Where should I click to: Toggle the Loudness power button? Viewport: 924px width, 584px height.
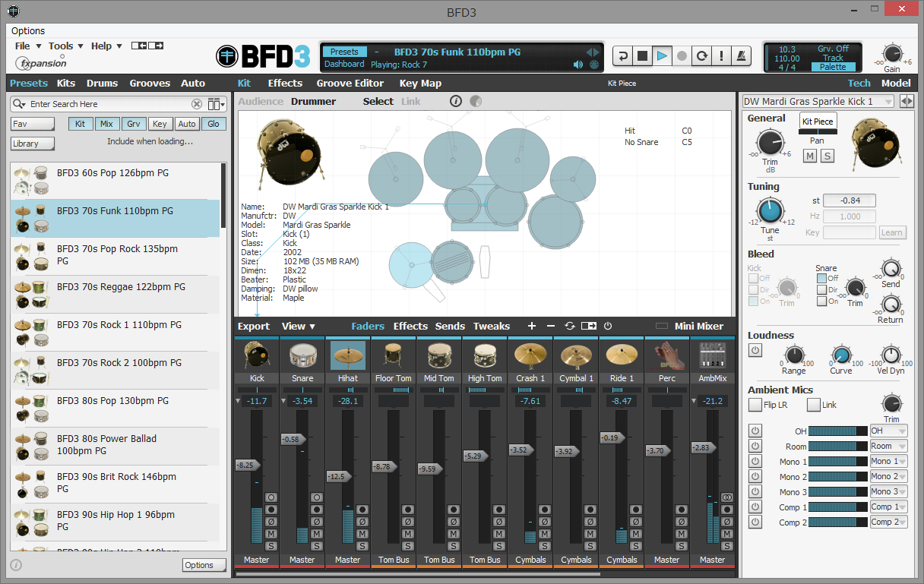[755, 350]
